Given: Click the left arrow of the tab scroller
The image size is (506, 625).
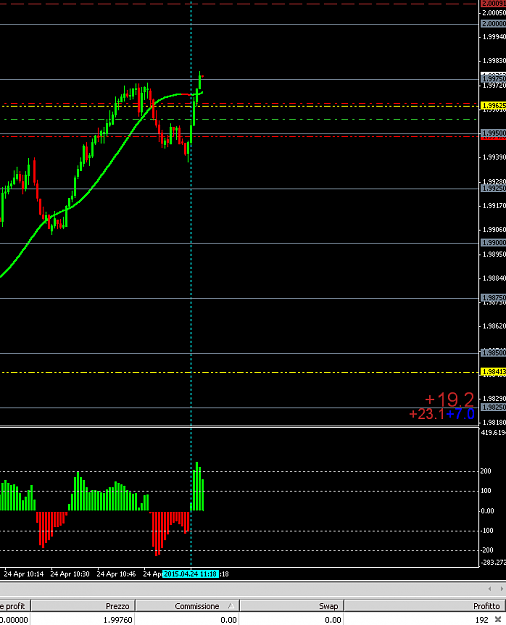Looking at the screenshot, I should (490, 589).
